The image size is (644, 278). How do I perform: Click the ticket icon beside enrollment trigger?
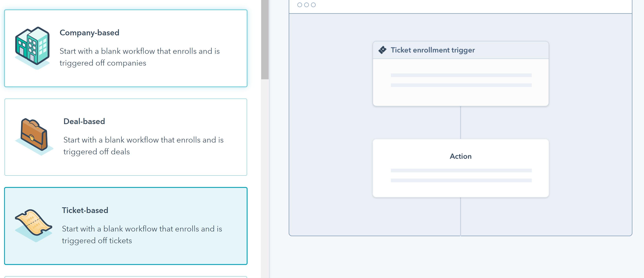tap(382, 50)
